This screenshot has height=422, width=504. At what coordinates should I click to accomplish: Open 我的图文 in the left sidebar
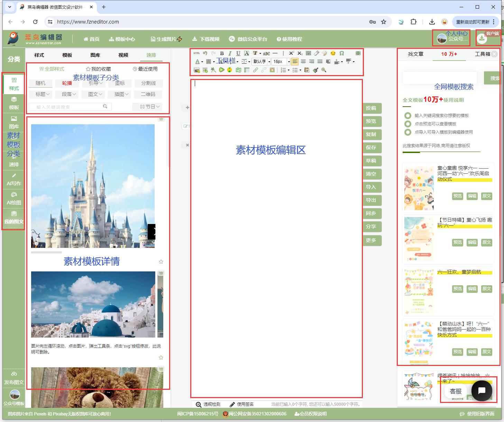14,217
